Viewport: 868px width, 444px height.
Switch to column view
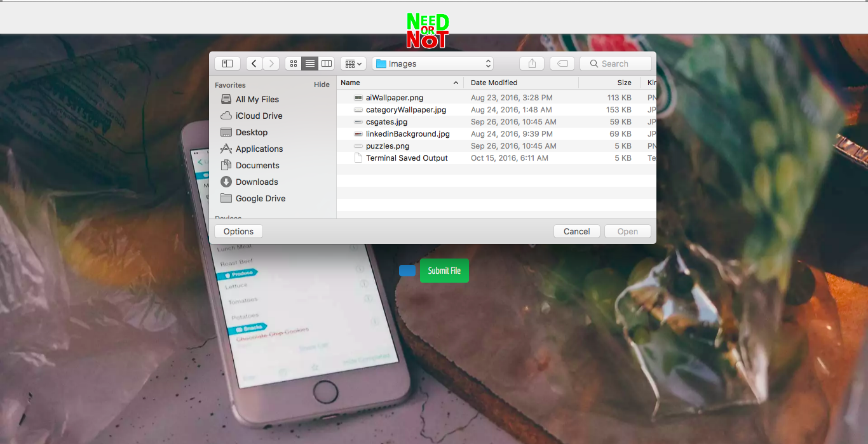pyautogui.click(x=327, y=64)
